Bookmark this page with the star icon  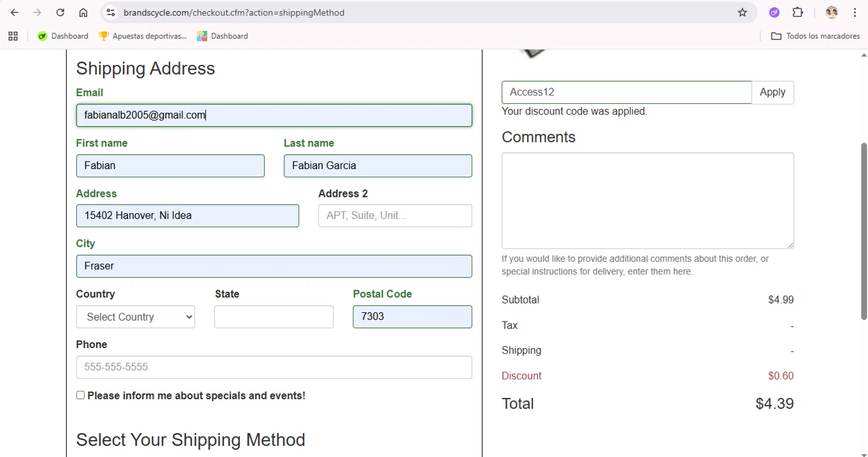click(x=742, y=12)
